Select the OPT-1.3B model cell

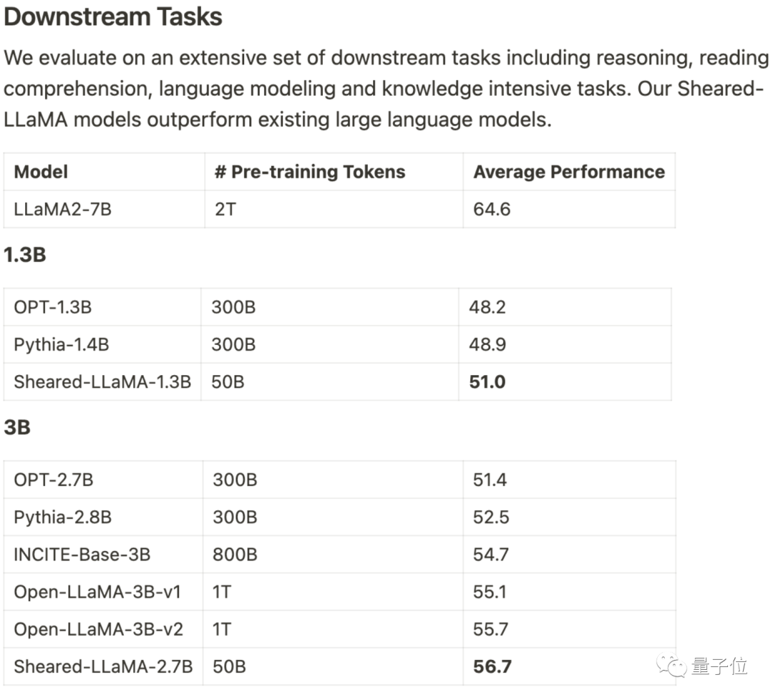coord(53,307)
